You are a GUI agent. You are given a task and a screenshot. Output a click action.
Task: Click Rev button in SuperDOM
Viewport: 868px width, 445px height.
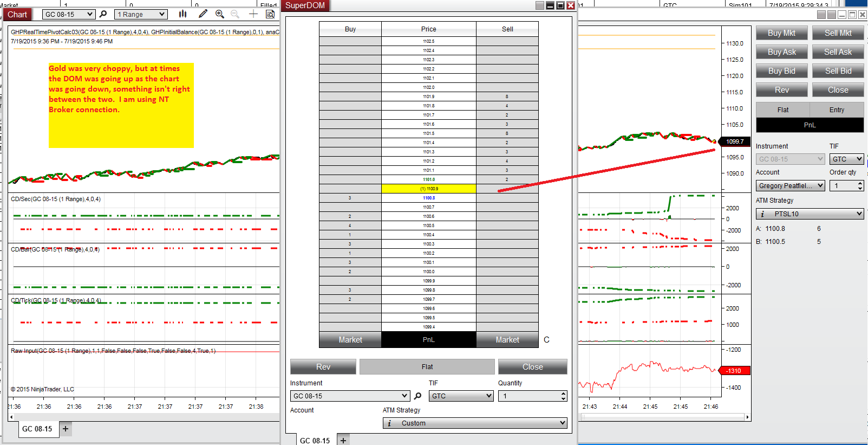pyautogui.click(x=323, y=367)
